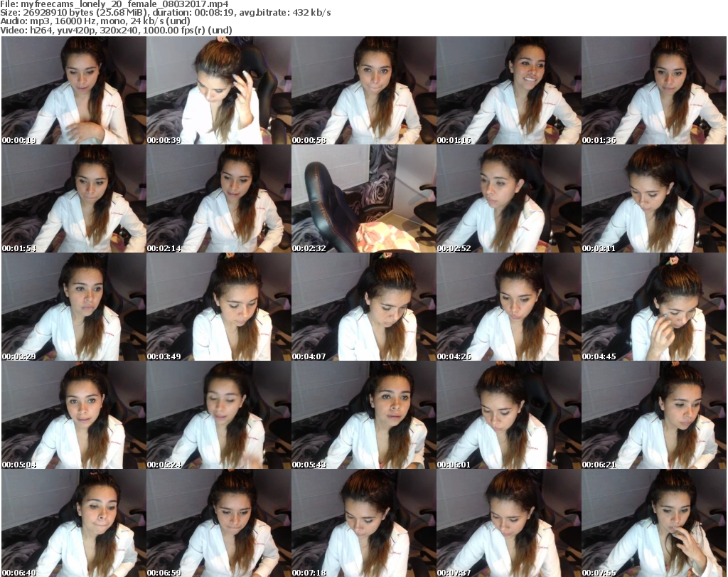The width and height of the screenshot is (728, 577).
Task: Choose the 00:04:07 video frame
Action: click(364, 307)
